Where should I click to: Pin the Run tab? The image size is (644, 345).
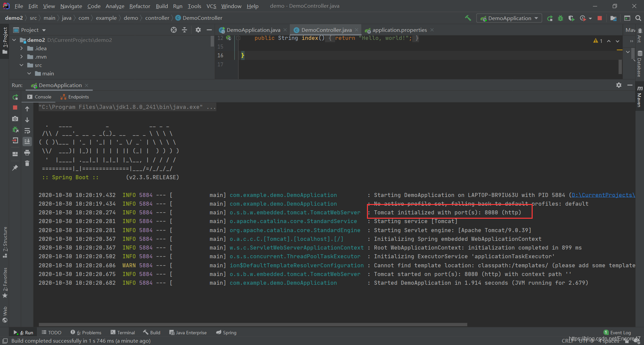tap(15, 167)
